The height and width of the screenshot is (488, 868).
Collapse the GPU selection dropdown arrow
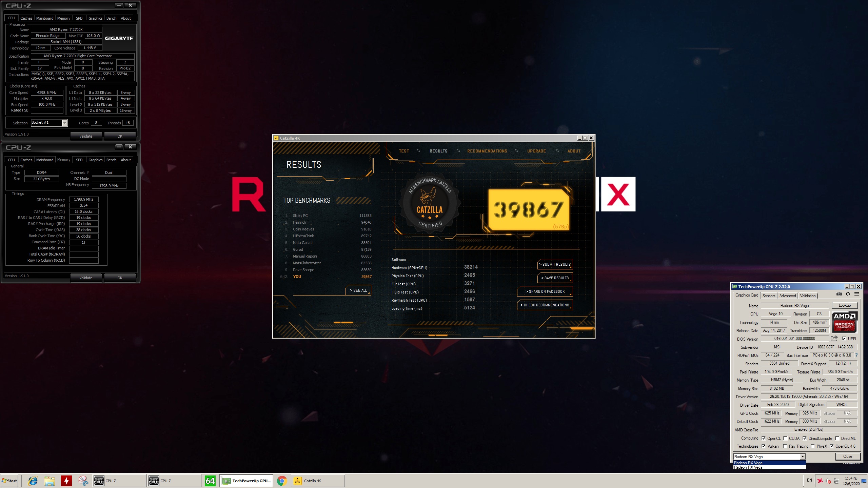pos(803,456)
